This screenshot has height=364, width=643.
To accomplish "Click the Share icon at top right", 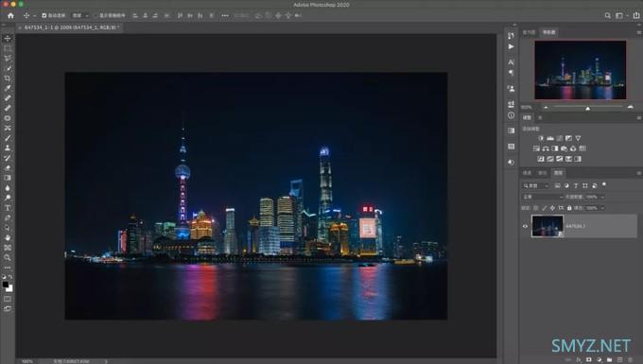I will pyautogui.click(x=636, y=15).
